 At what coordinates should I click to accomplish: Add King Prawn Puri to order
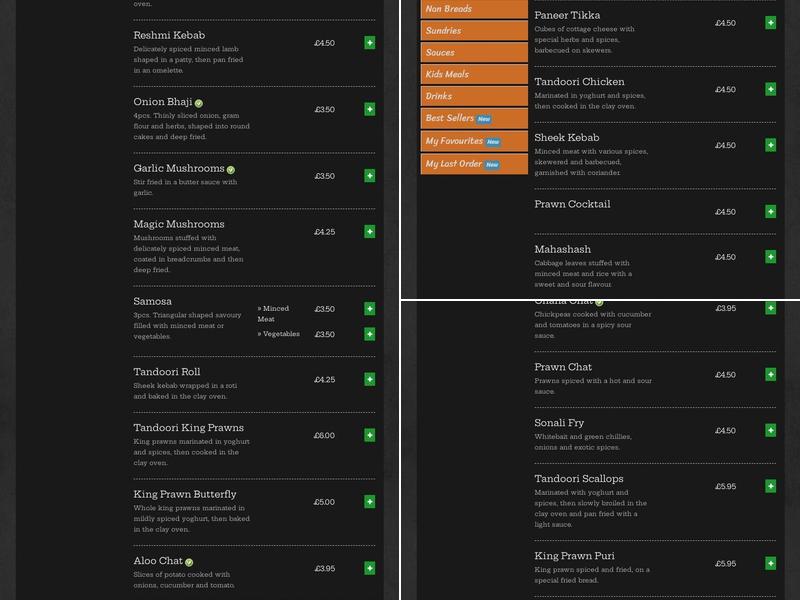click(x=771, y=563)
